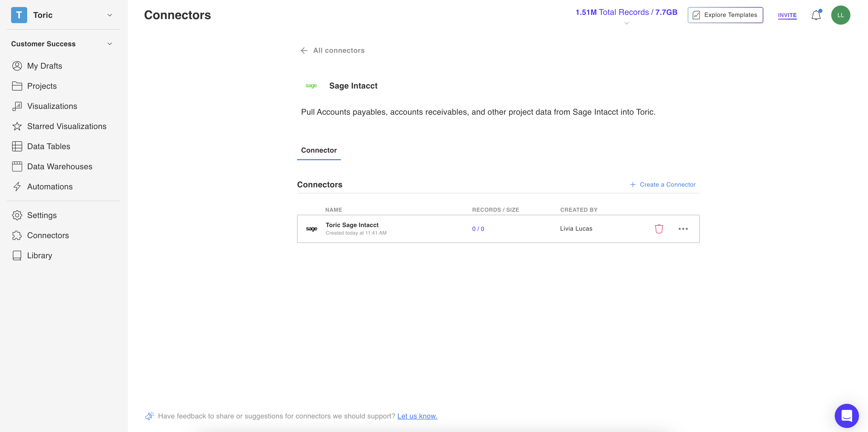Click the sage logo in connector row
The image size is (868, 432).
point(311,229)
